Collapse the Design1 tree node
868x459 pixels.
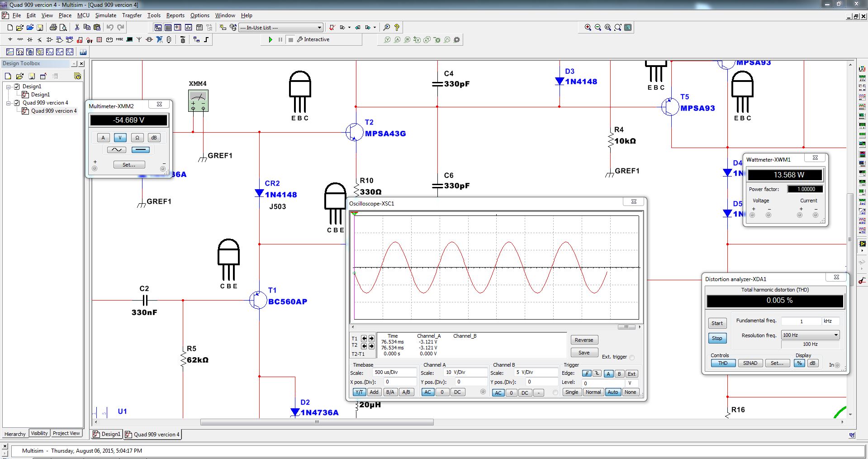[x=8, y=86]
